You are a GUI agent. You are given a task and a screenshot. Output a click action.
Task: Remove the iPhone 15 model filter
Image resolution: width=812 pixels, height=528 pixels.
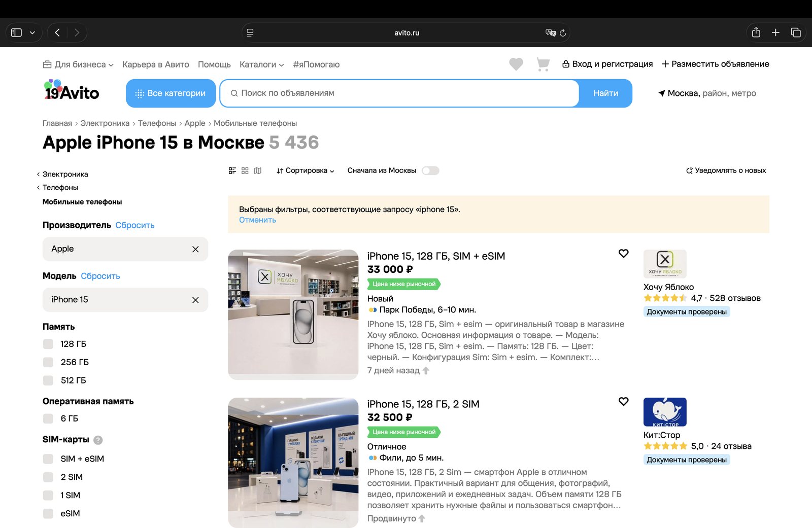click(x=195, y=300)
